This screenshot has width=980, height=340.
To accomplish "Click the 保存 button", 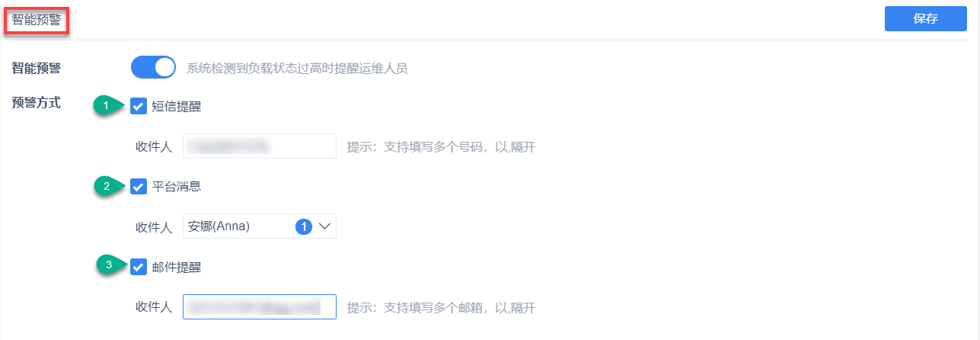I will point(925,19).
